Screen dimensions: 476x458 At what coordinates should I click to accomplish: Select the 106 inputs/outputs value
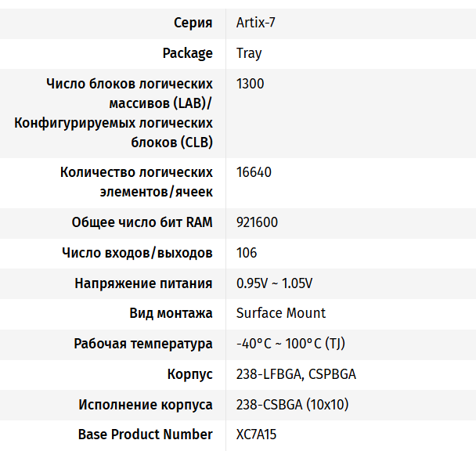[x=247, y=253]
